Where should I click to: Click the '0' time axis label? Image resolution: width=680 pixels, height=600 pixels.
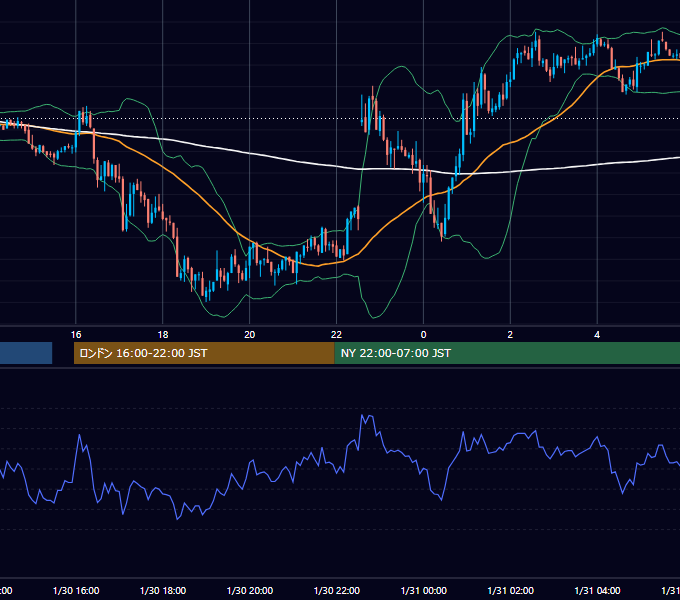[423, 335]
